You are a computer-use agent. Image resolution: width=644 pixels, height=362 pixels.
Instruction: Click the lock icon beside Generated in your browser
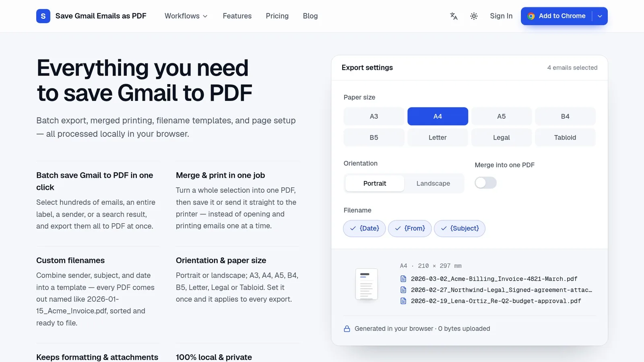347,329
